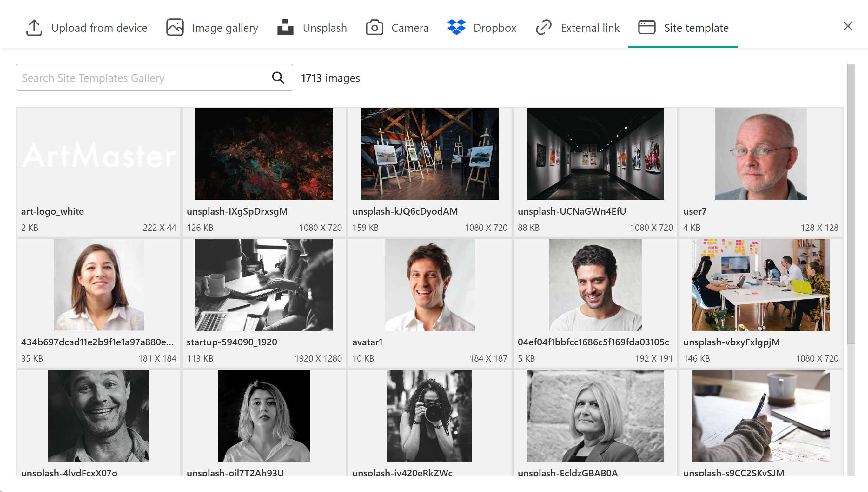The height and width of the screenshot is (492, 868).
Task: Click the External link chain icon
Action: click(543, 27)
